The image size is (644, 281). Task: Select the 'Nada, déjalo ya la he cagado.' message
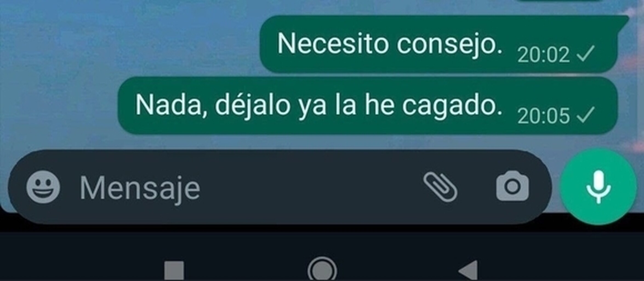(x=368, y=106)
